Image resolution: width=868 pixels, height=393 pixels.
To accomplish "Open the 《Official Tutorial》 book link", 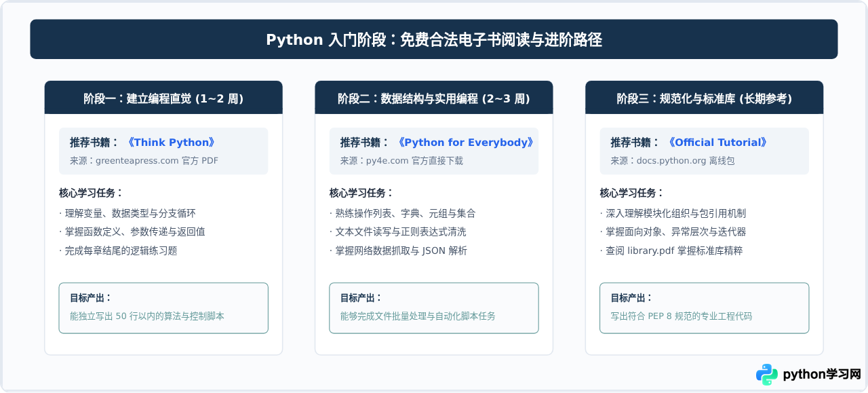I will (x=717, y=143).
